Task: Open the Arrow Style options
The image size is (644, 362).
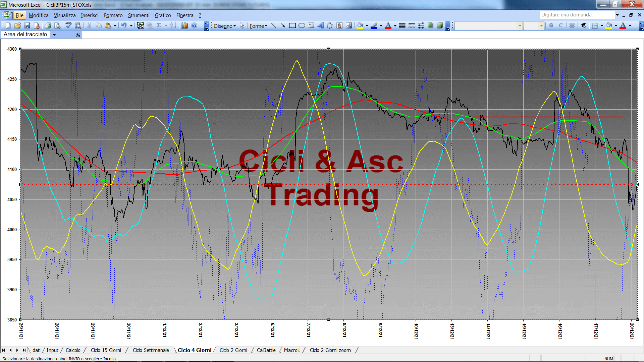Action: point(421,25)
